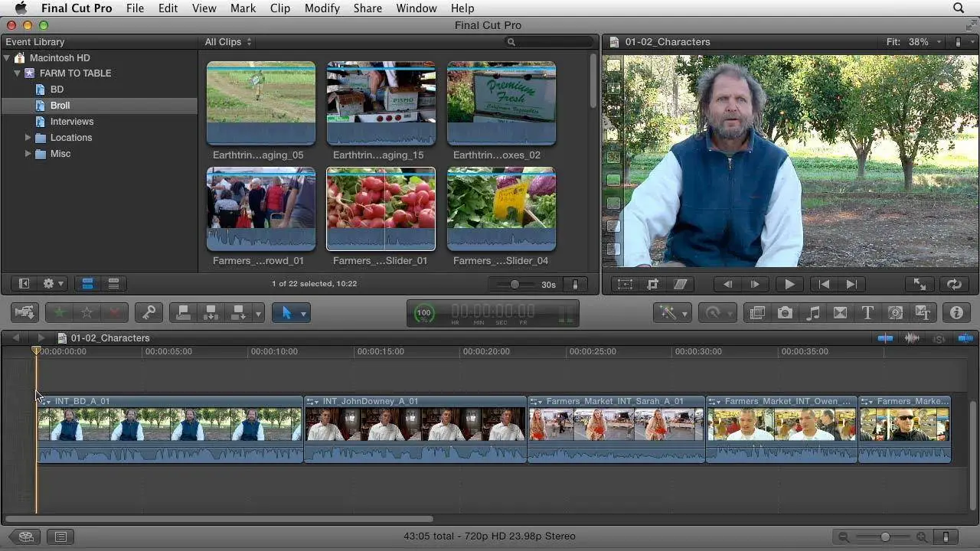Enable the Transform tool in the viewer
Screen dimensions: 980x551
625,285
